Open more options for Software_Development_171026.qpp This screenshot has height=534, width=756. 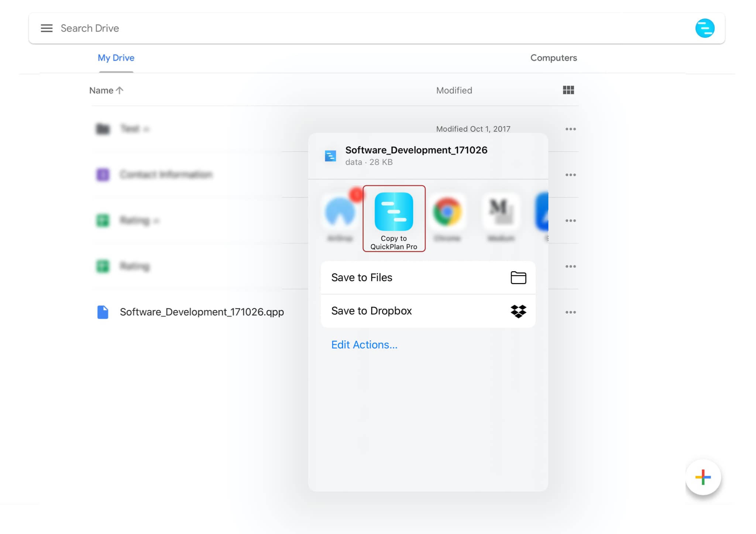pyautogui.click(x=570, y=312)
